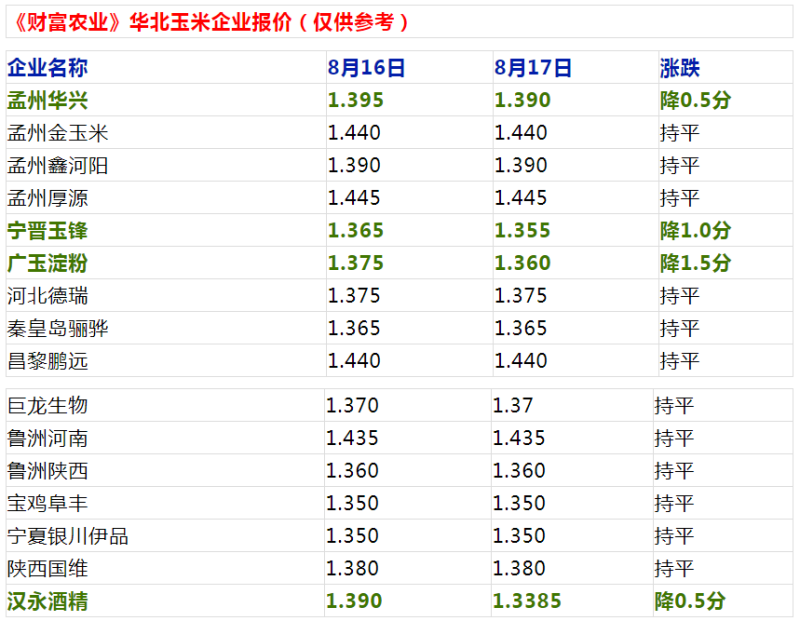
Task: Select the 降1.5分 change cell
Action: pyautogui.click(x=695, y=263)
